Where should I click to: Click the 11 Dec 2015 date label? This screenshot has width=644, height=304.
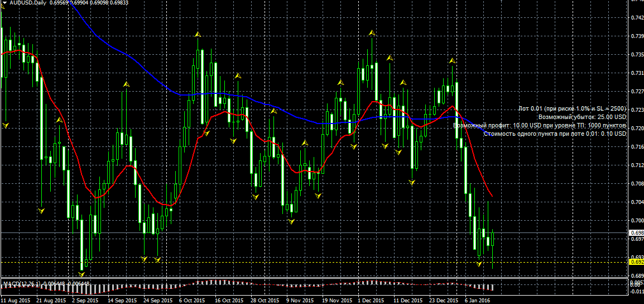pyautogui.click(x=408, y=301)
